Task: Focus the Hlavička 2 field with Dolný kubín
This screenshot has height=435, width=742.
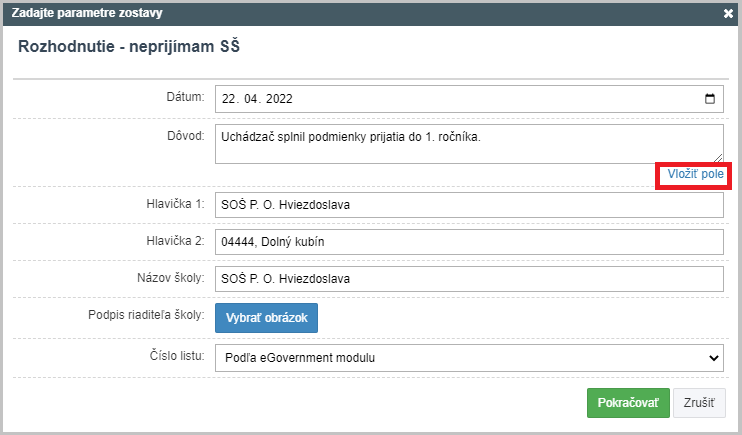Action: coord(469,242)
